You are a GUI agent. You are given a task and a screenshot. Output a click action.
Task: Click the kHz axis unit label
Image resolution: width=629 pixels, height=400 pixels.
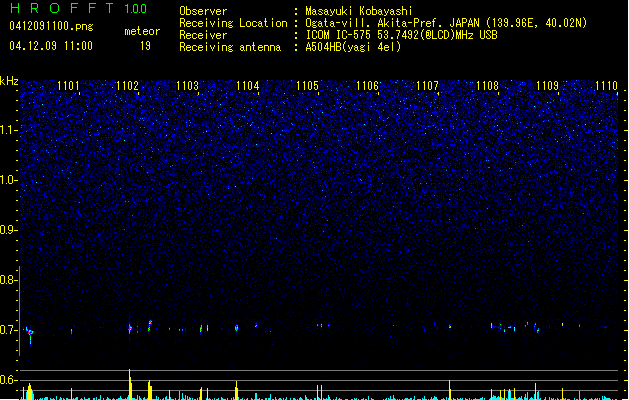[x=9, y=81]
